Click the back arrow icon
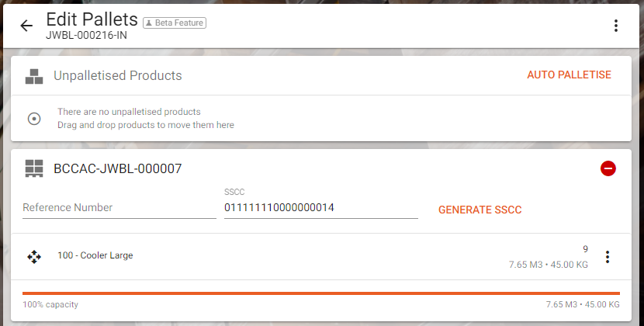 (x=26, y=26)
